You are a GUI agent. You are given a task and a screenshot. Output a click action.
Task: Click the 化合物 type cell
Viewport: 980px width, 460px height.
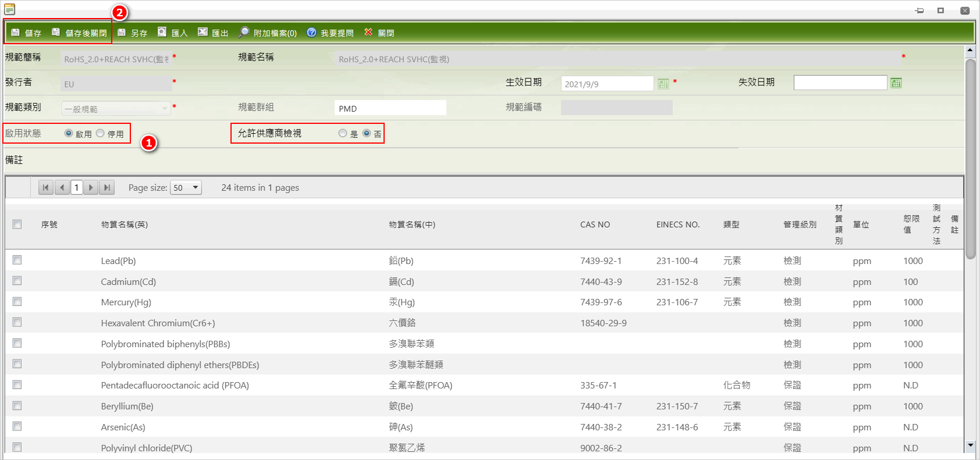click(737, 385)
